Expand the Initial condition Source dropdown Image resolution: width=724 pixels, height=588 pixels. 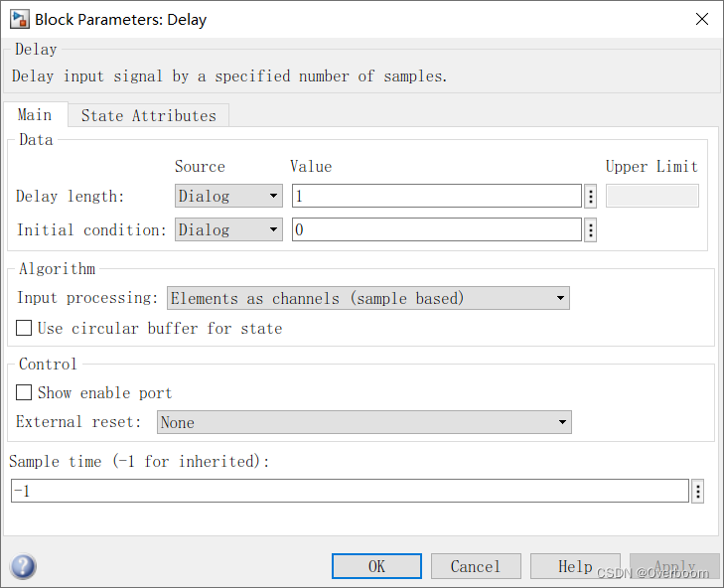pos(228,229)
